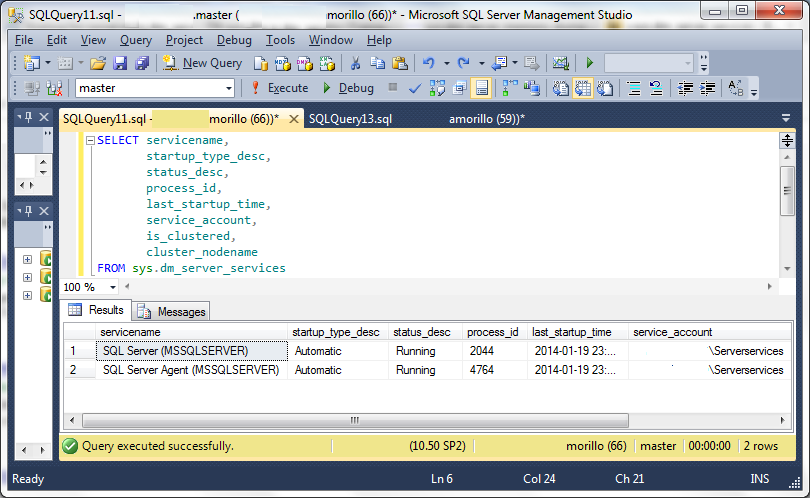Screen dimensions: 810x498
Task: Specify values for template parameters
Action: [x=735, y=88]
